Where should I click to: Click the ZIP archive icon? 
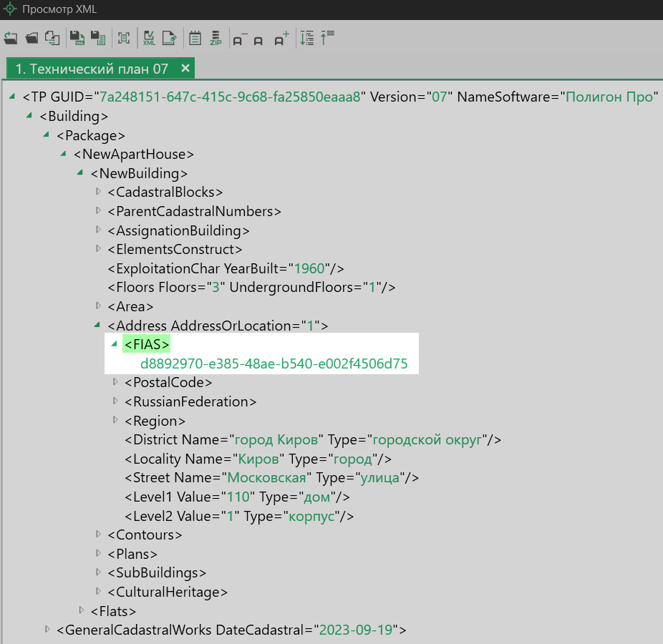(216, 39)
